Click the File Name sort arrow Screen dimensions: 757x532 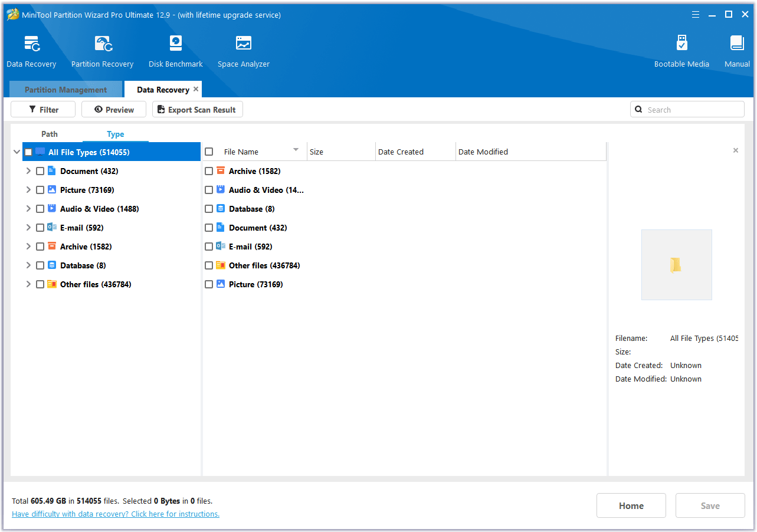(x=296, y=150)
